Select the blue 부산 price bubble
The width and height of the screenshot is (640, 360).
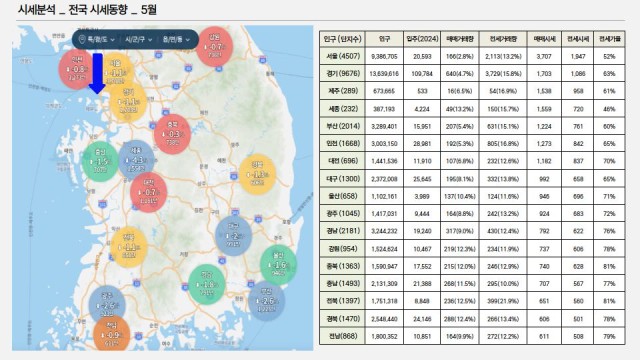tap(267, 301)
